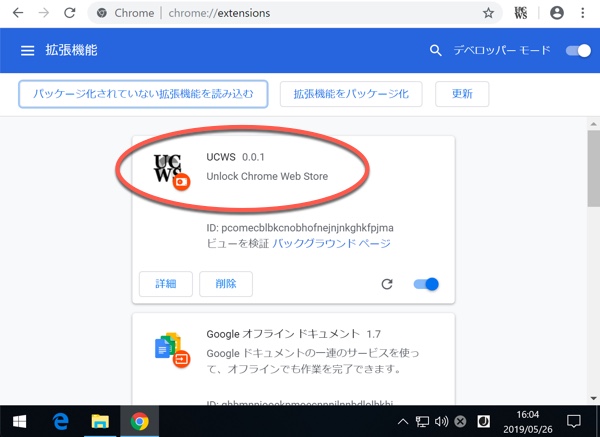Disable the UCWS extension toggle
Image resolution: width=600 pixels, height=437 pixels.
(426, 284)
